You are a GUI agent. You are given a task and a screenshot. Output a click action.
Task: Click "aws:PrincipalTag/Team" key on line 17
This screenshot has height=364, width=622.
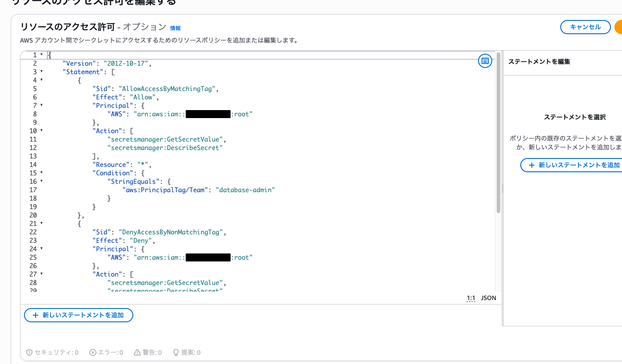click(x=165, y=190)
